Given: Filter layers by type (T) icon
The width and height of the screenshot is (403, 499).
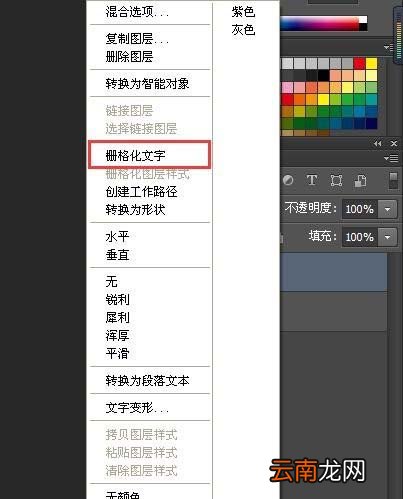Looking at the screenshot, I should [x=312, y=180].
